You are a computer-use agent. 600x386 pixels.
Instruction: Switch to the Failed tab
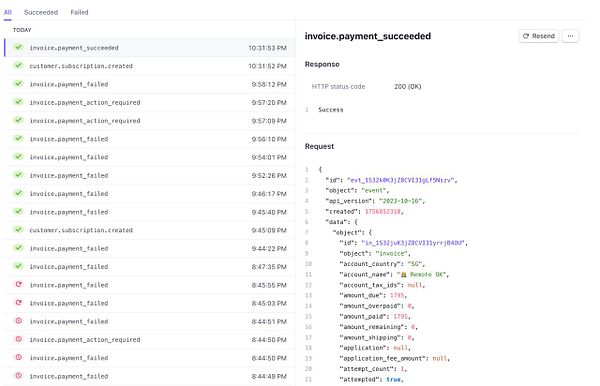79,12
